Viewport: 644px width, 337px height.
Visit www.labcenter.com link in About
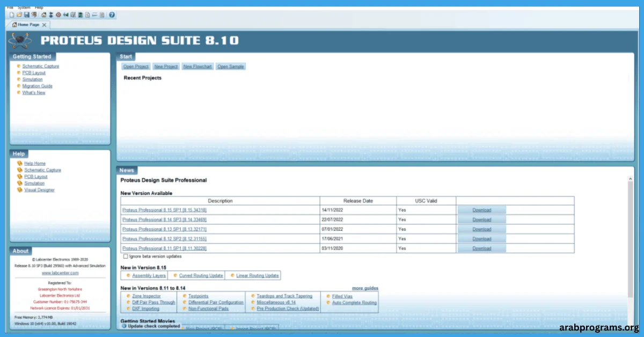(60, 273)
